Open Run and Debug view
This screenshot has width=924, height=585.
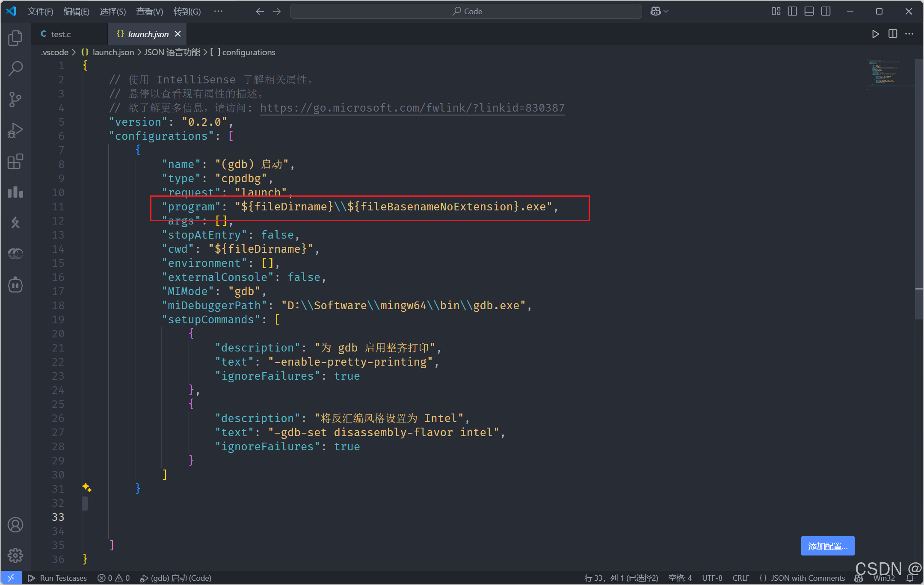[x=15, y=130]
